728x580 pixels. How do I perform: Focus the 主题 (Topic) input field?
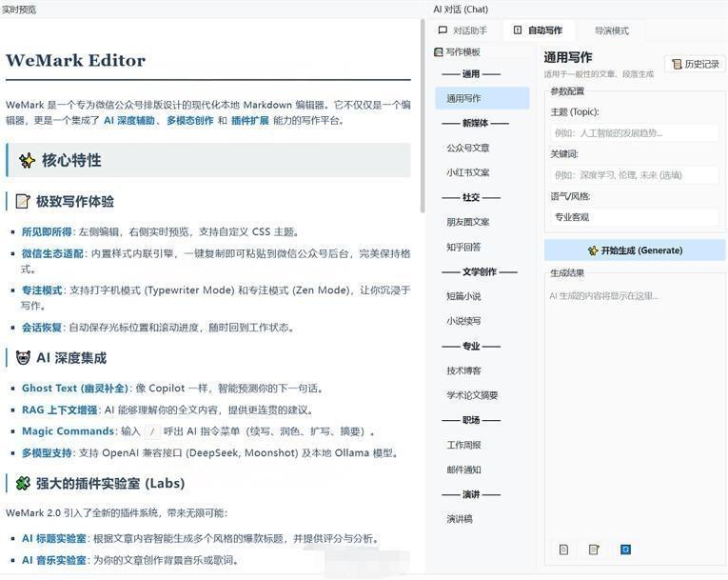click(x=634, y=133)
